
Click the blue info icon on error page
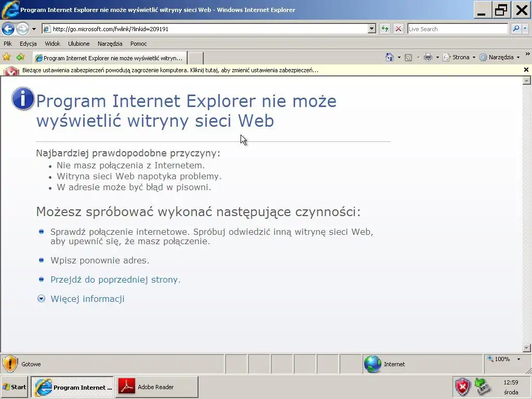point(23,98)
